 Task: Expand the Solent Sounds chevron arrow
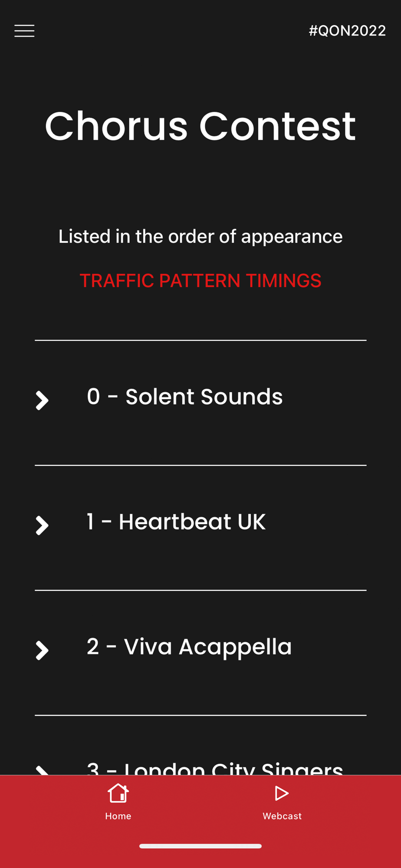[x=42, y=400]
